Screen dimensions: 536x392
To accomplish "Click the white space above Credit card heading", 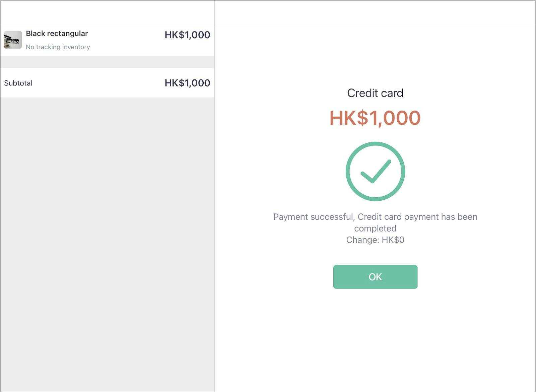I will 375,55.
